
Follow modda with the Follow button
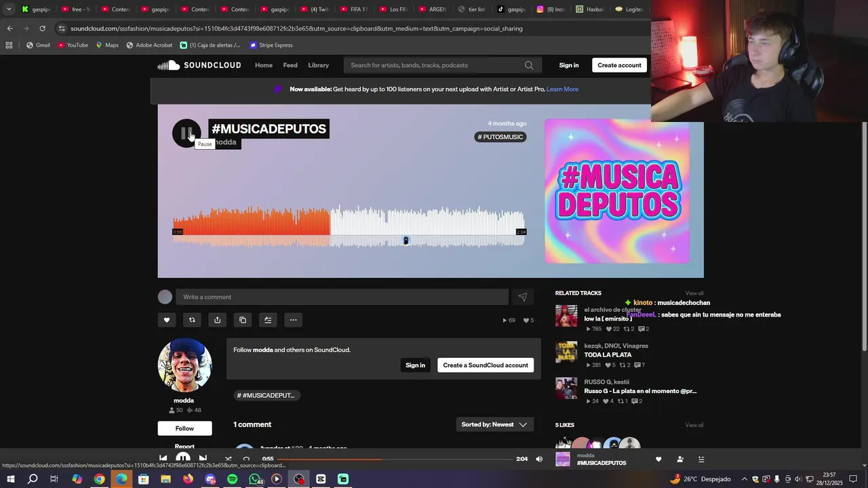click(x=184, y=428)
